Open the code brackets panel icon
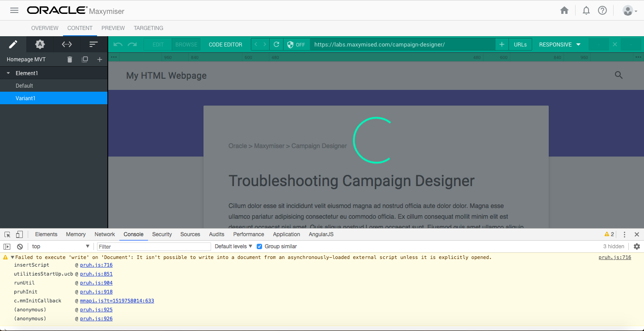 67,44
